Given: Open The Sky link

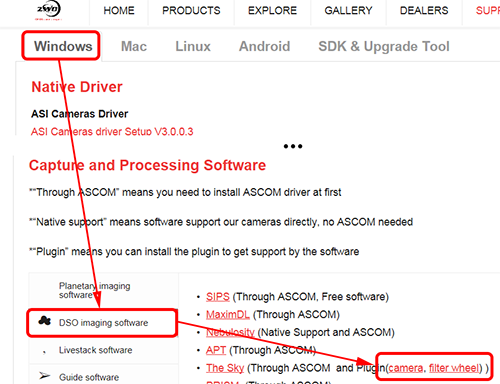Looking at the screenshot, I should pos(225,368).
